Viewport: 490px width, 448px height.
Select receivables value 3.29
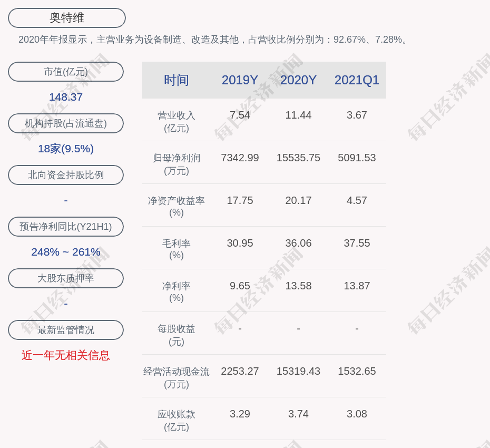[x=240, y=414]
